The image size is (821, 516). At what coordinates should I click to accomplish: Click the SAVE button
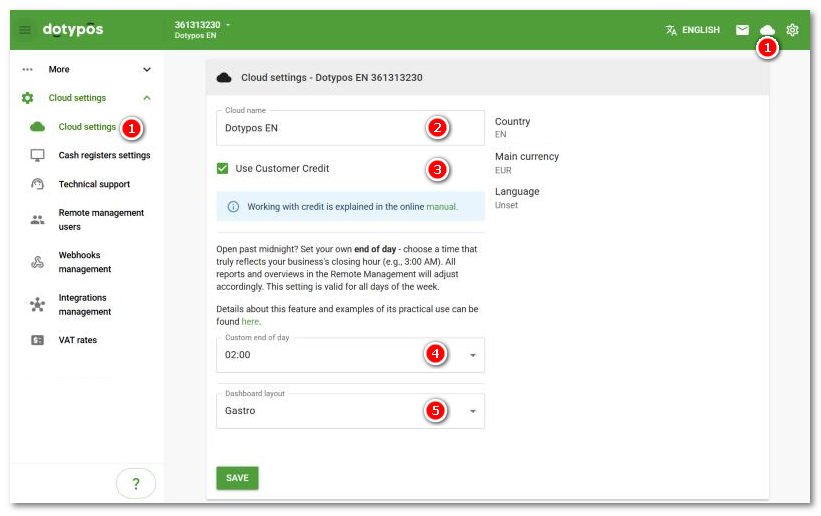[x=237, y=478]
